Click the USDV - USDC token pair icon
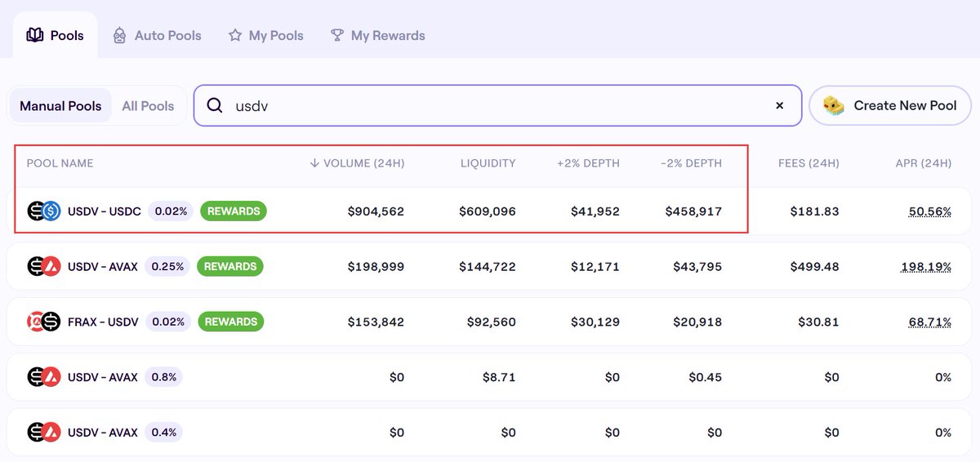 pyautogui.click(x=44, y=211)
